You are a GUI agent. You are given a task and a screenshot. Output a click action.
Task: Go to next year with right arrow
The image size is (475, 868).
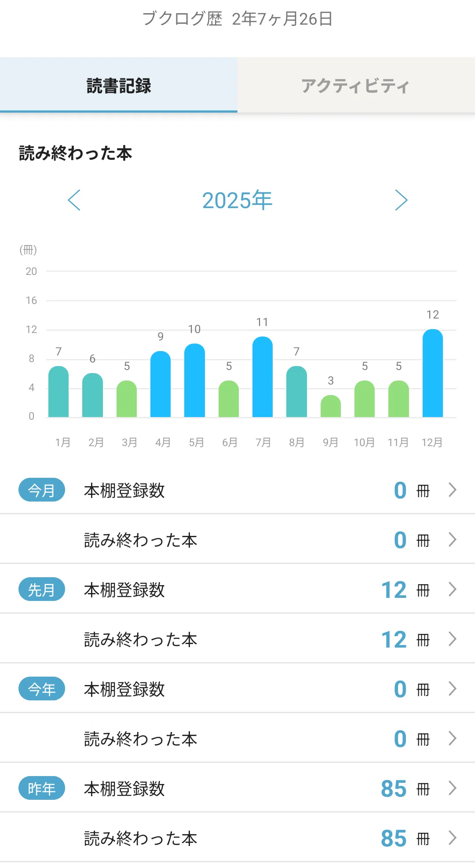(401, 200)
